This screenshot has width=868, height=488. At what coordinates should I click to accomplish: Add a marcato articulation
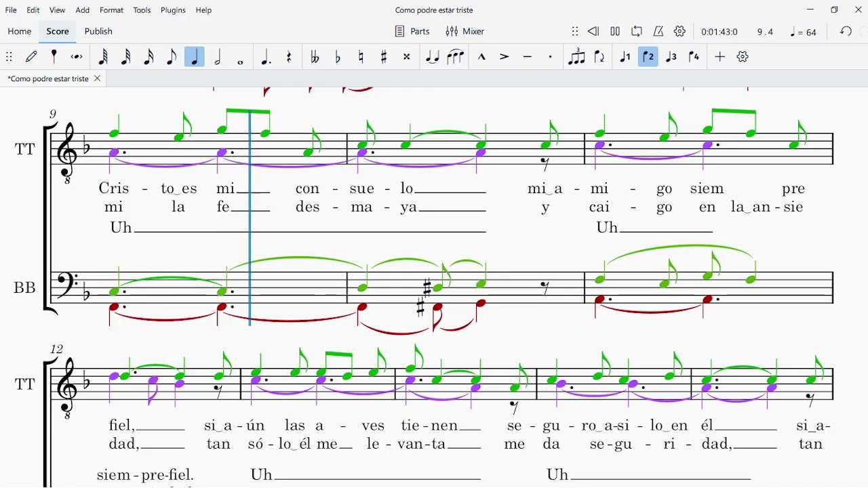point(482,58)
